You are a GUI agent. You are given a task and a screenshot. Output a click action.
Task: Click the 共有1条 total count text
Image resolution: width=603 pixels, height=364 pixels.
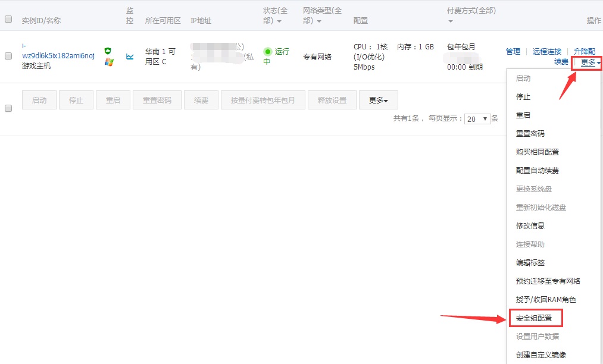(406, 118)
